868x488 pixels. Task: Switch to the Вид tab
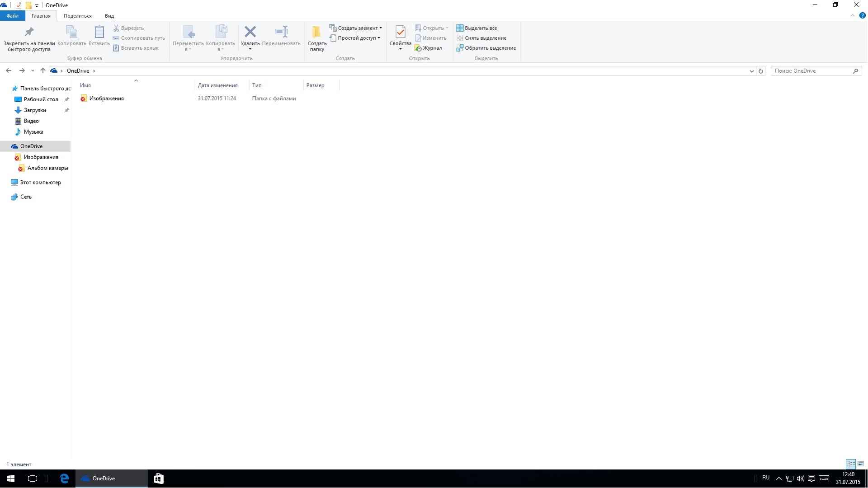click(x=109, y=16)
